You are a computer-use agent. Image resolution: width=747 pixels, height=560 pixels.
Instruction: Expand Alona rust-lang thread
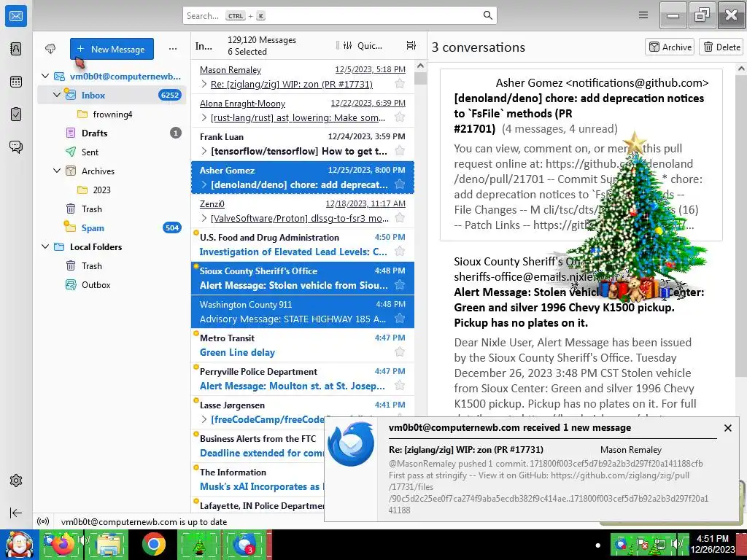tap(204, 117)
